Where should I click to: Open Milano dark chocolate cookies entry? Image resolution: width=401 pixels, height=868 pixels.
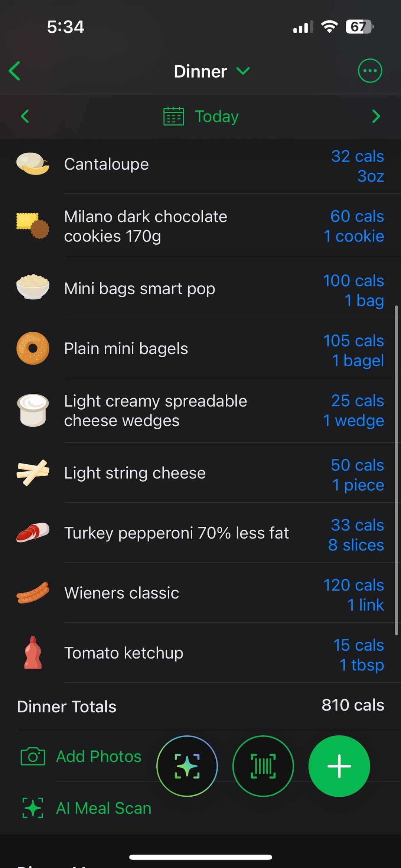tap(146, 226)
